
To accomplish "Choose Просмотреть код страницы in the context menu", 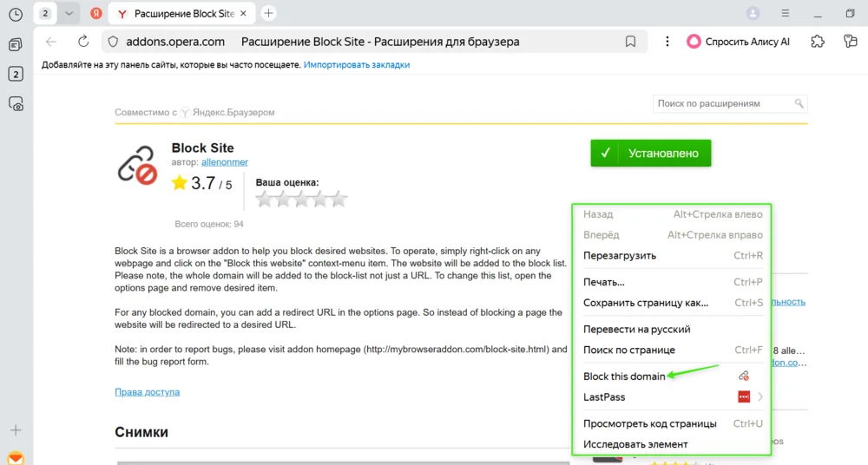I will point(673,423).
